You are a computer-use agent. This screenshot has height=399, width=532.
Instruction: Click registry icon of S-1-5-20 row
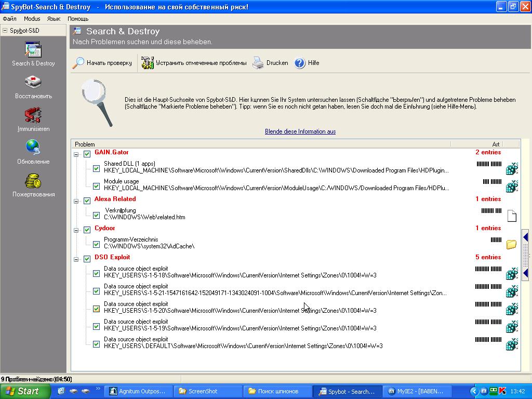512,309
